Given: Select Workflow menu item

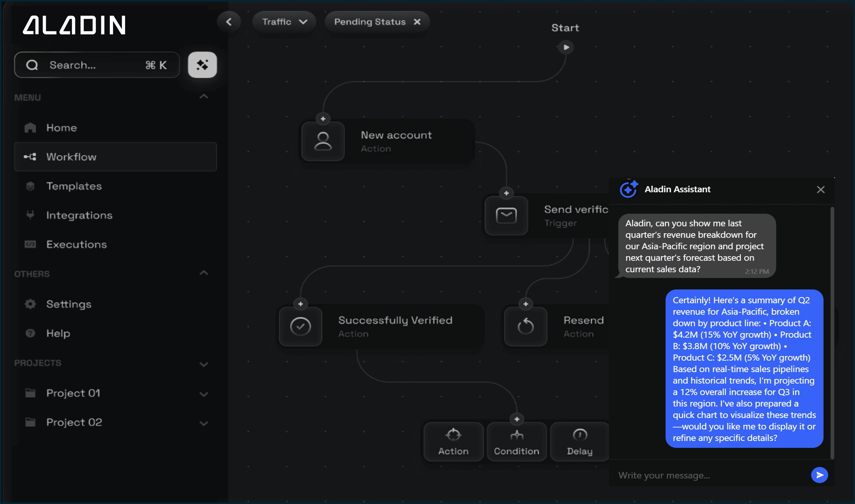Looking at the screenshot, I should (115, 157).
